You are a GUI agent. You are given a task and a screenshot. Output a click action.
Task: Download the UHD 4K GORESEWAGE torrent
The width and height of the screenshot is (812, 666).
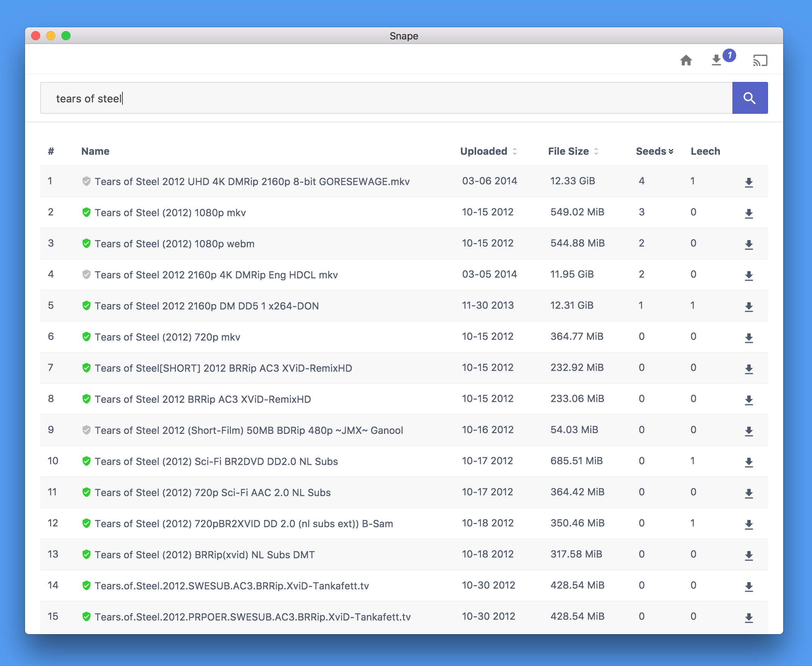click(x=748, y=182)
